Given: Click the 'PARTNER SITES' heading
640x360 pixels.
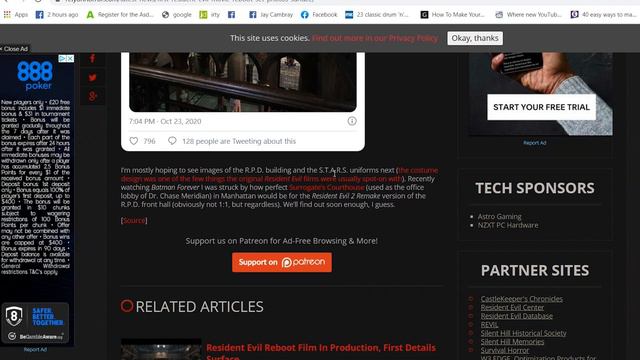Looking at the screenshot, I should (535, 271).
